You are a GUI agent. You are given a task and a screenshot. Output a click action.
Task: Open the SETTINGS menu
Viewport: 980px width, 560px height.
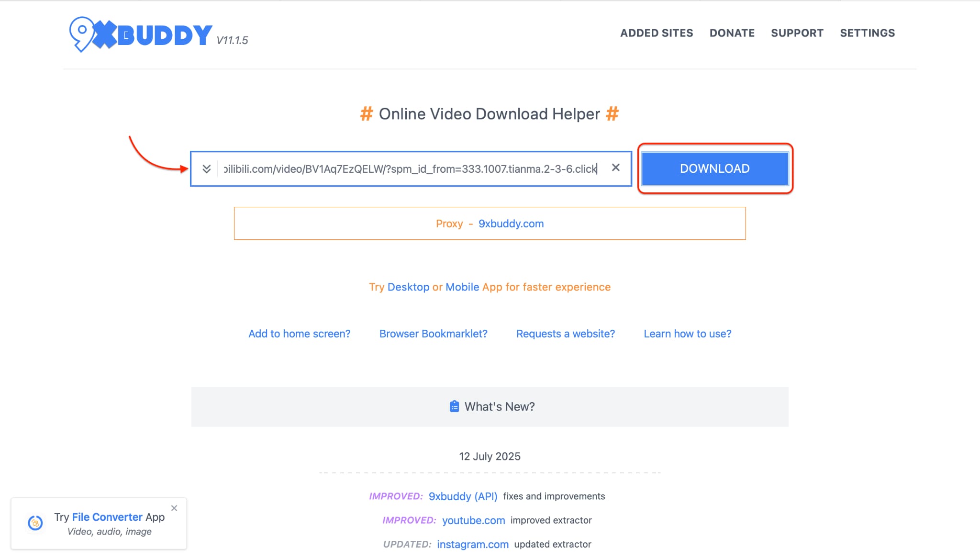[x=868, y=33]
